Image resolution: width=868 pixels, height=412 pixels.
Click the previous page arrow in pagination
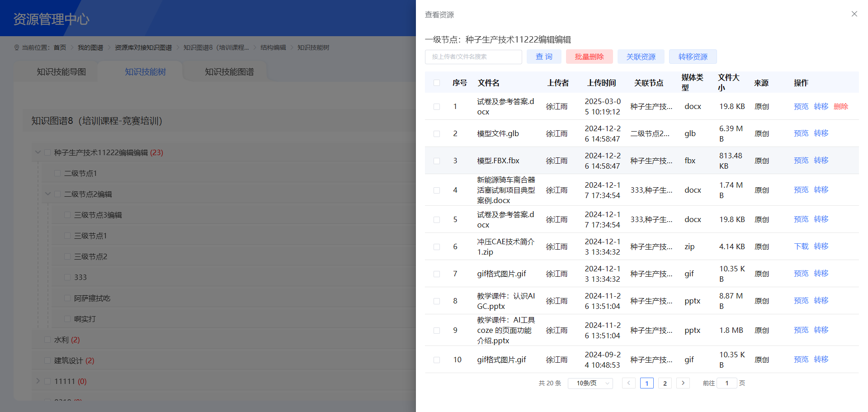628,383
